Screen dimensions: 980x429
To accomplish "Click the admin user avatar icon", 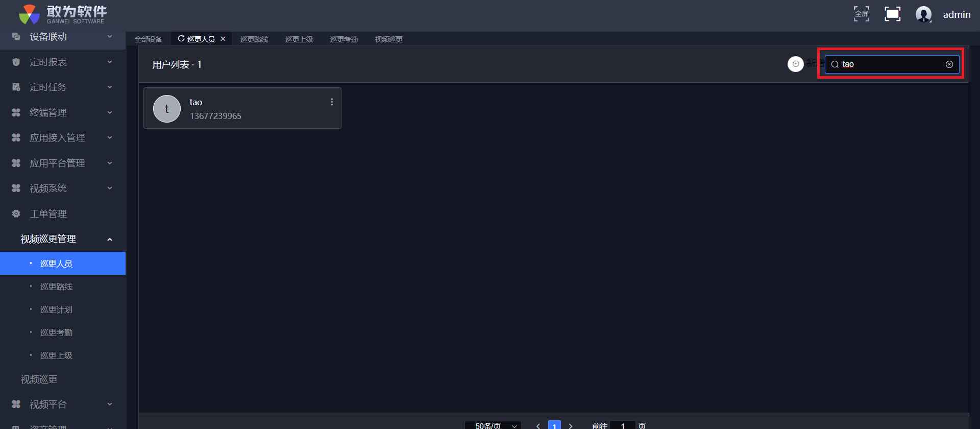I will pos(923,14).
